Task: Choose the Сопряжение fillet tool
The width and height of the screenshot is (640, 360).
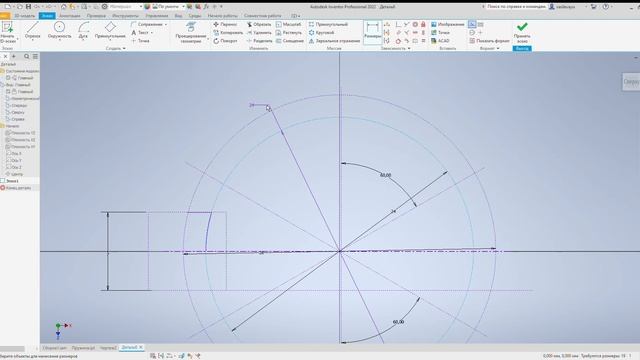Action: [x=147, y=24]
